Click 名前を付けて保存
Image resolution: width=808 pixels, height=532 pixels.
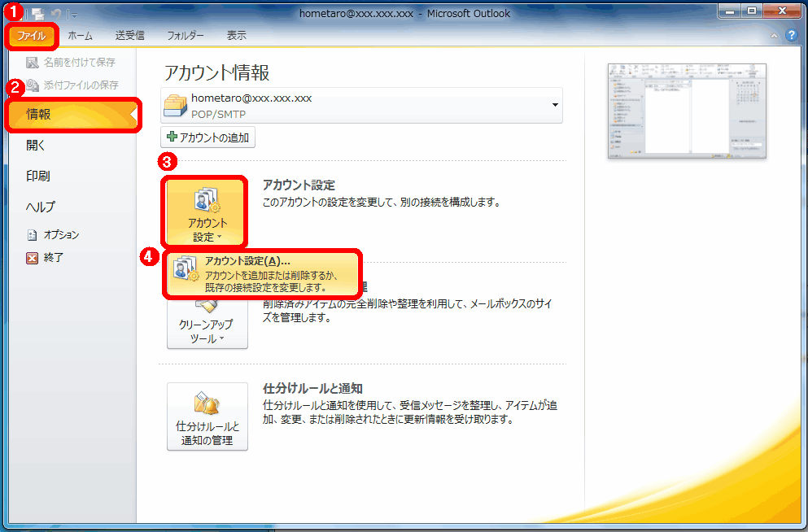coord(71,63)
